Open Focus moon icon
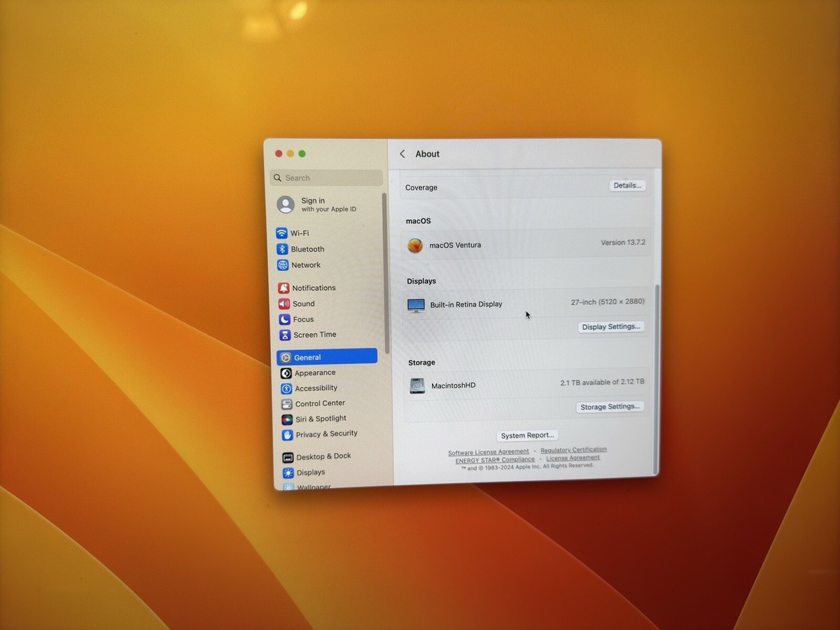 (285, 319)
